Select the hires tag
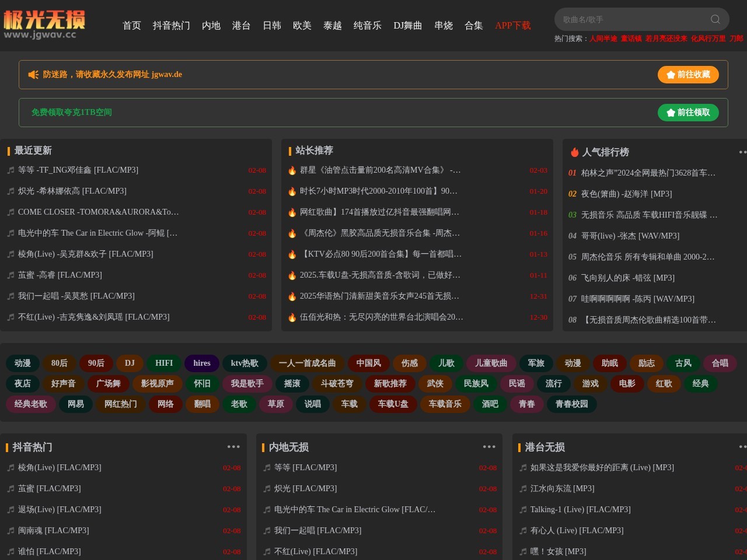 [x=202, y=363]
